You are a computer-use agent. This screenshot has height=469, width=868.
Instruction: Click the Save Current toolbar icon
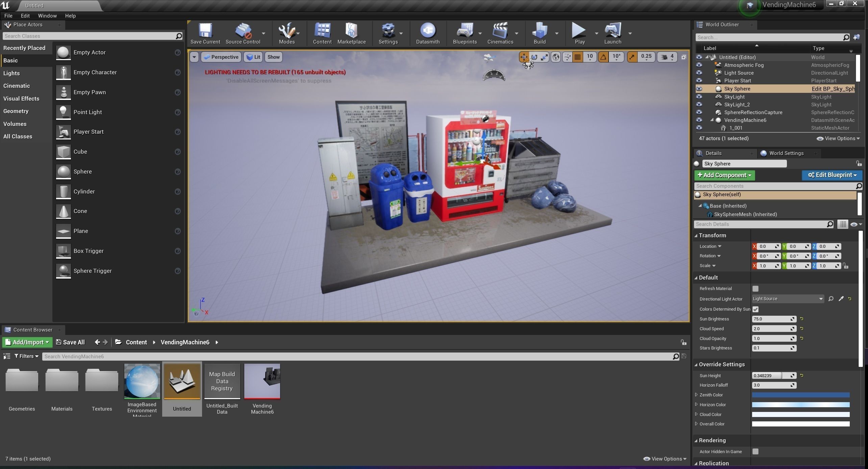[x=205, y=33]
